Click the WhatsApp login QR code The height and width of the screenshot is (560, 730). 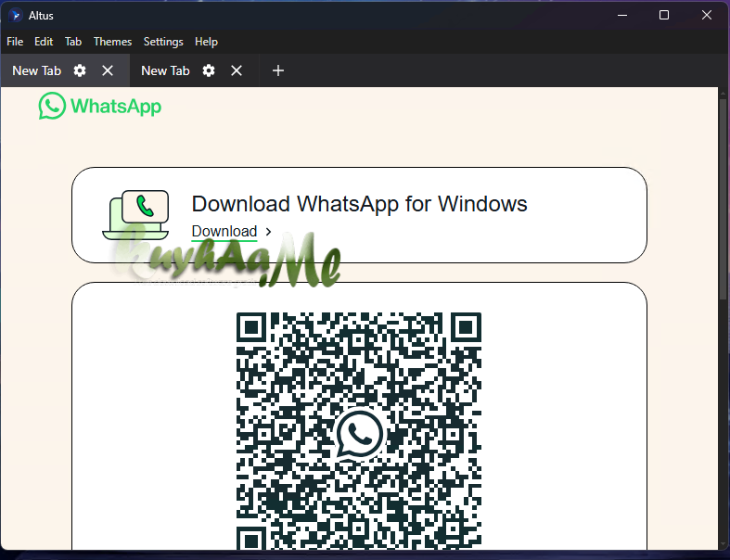359,430
